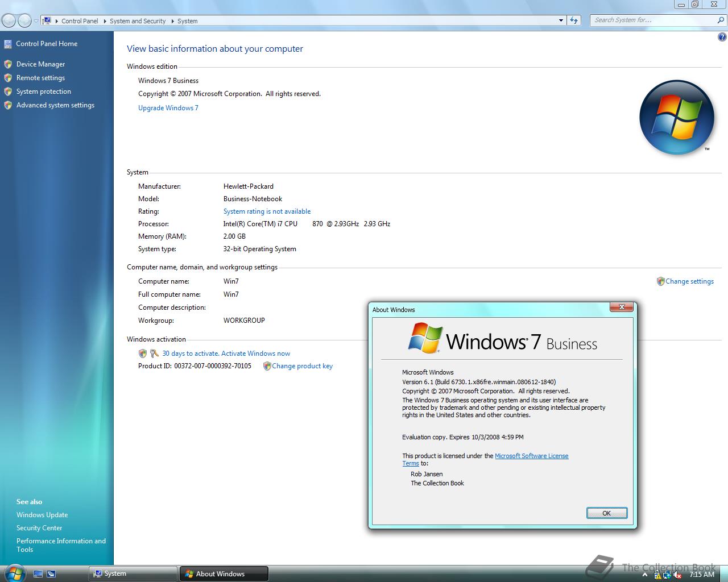Expand the Control Panel breadcrumb arrow
Image resolution: width=728 pixels, height=582 pixels.
[104, 21]
